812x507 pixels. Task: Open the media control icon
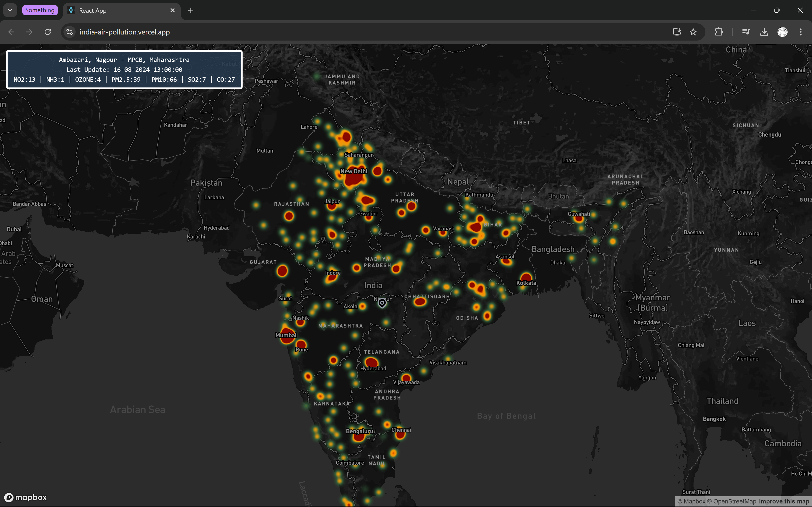(x=746, y=32)
